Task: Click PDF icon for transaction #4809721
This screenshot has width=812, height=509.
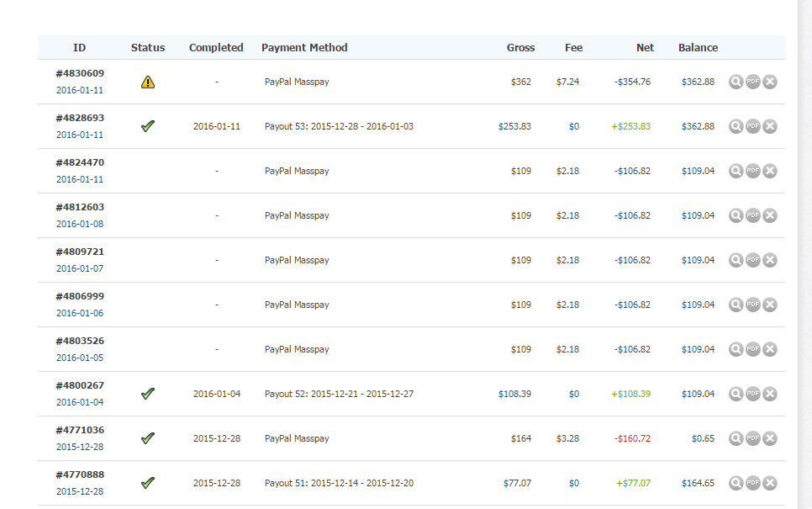Action: pos(753,260)
